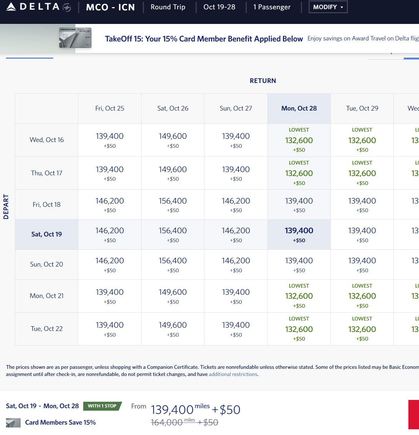Choose lowest fare Wed Oct 16 to Tue Oct 29

point(362,140)
